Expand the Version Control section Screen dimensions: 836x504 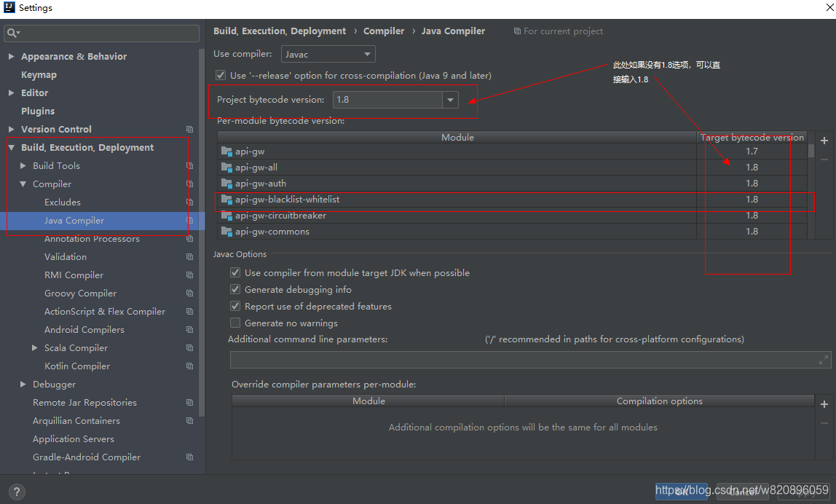coord(11,129)
